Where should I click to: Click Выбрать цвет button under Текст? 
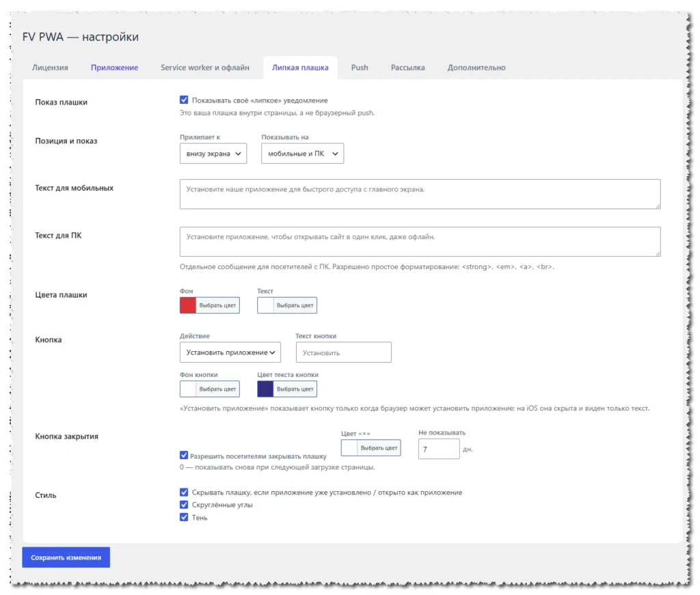point(295,305)
